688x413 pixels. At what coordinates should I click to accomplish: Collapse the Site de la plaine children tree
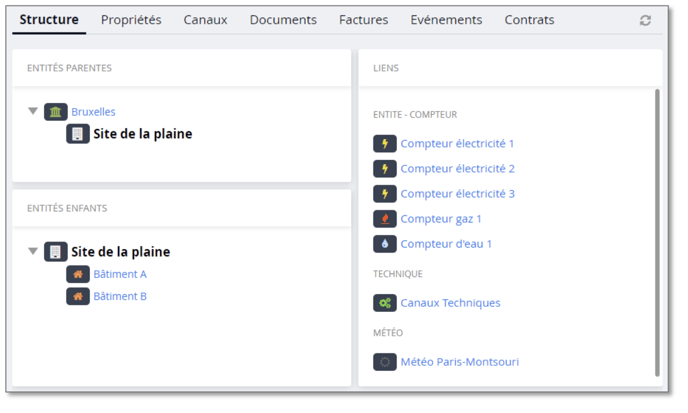click(33, 252)
